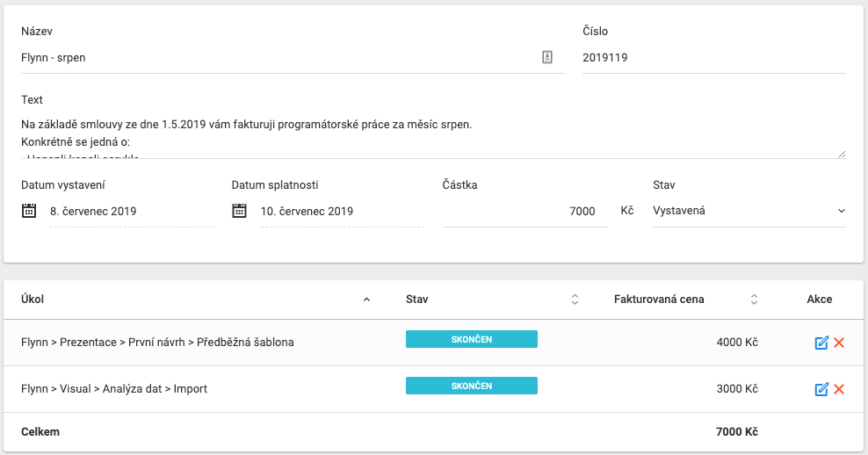Sort table by Úkol column arrow
868x455 pixels.
[366, 300]
